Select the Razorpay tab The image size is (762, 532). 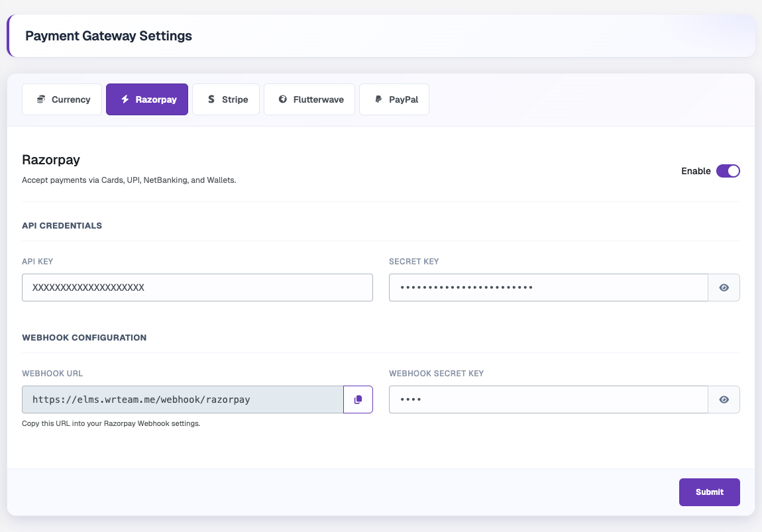146,99
